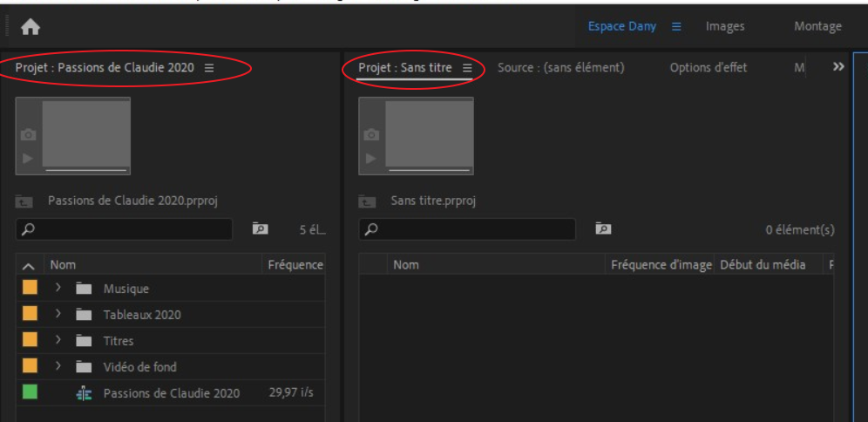Go up a folder beside Sans titre.prproj
The height and width of the screenshot is (422, 868).
[367, 201]
